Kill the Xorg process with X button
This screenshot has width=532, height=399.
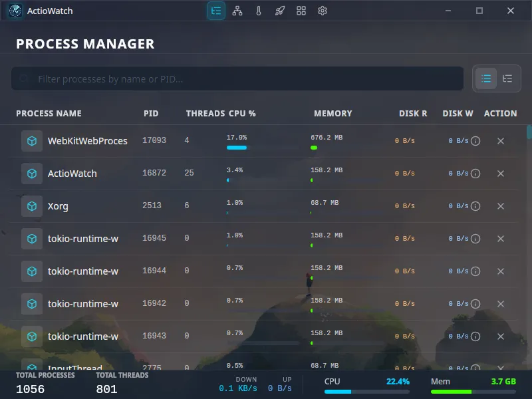pyautogui.click(x=501, y=206)
